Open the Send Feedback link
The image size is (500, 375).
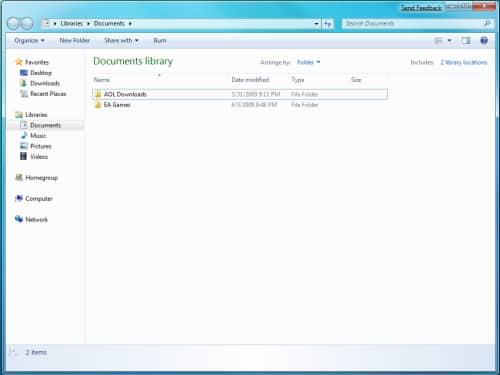421,8
